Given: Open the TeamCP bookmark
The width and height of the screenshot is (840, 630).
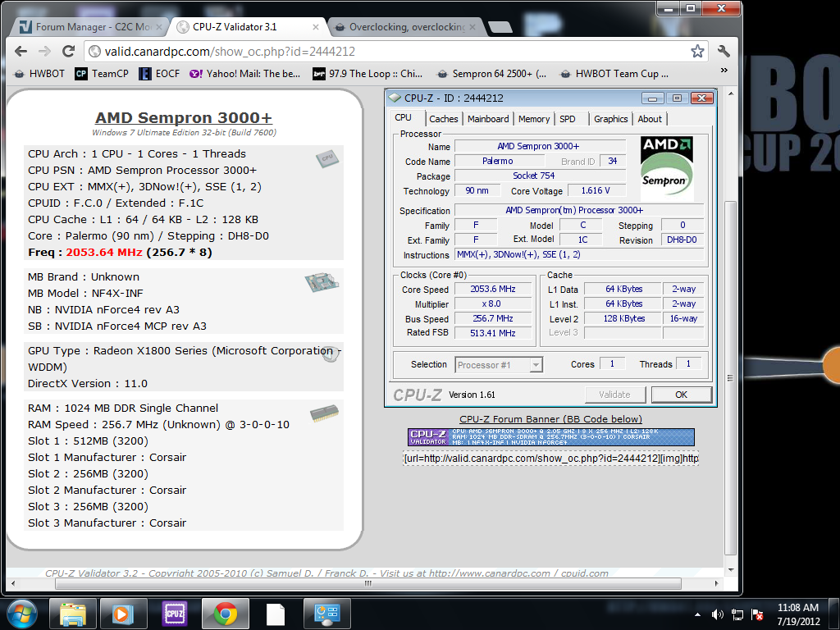Looking at the screenshot, I should [102, 74].
